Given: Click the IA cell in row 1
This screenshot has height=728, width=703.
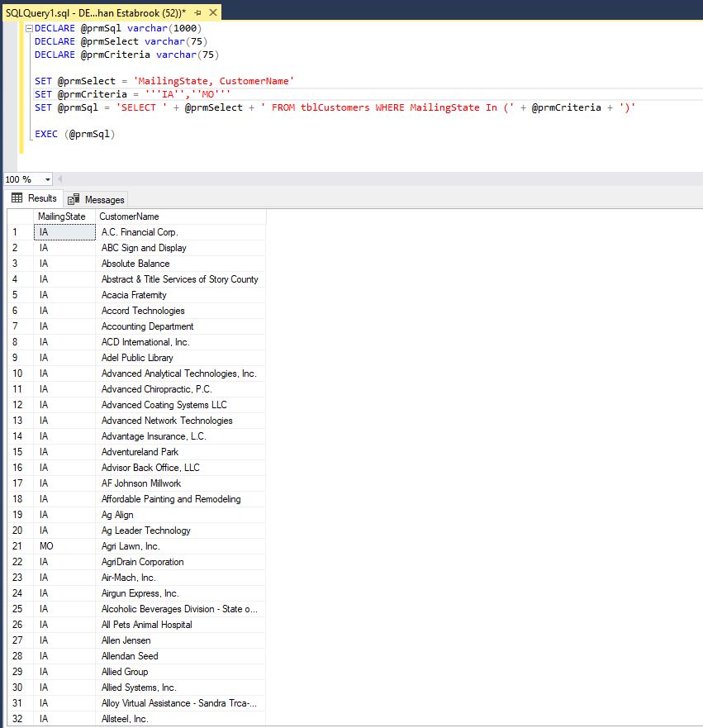Looking at the screenshot, I should 64,232.
